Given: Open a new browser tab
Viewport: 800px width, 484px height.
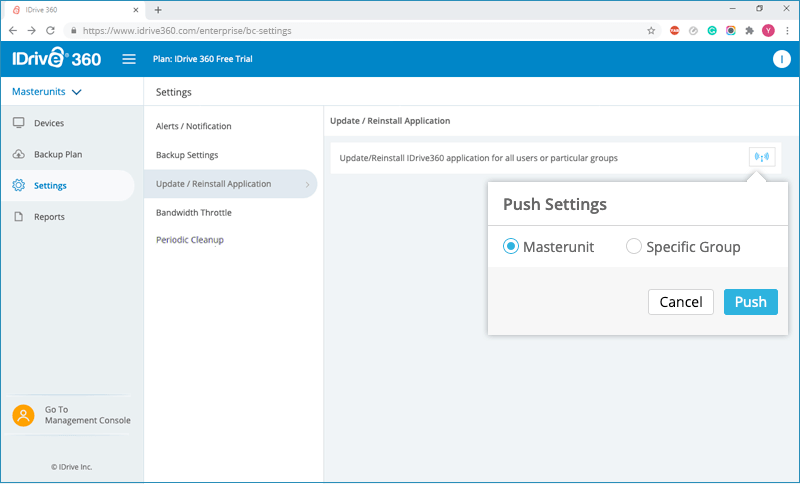Looking at the screenshot, I should 158,10.
